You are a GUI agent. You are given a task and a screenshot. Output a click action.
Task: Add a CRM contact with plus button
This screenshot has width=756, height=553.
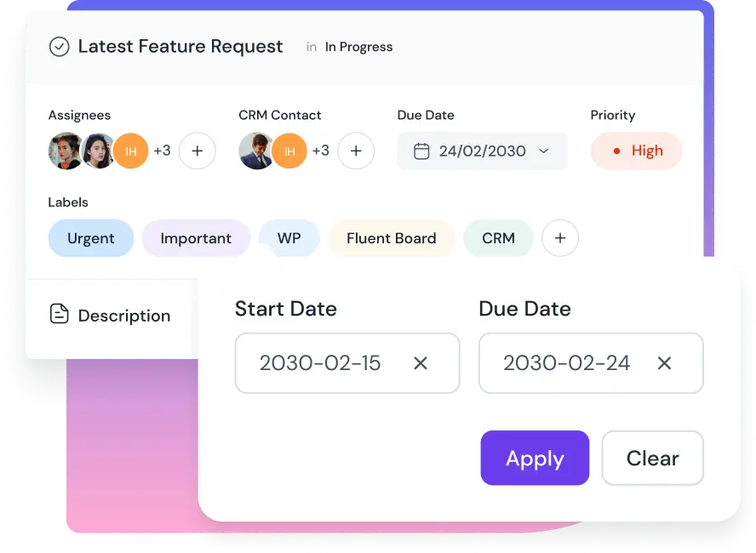tap(356, 151)
